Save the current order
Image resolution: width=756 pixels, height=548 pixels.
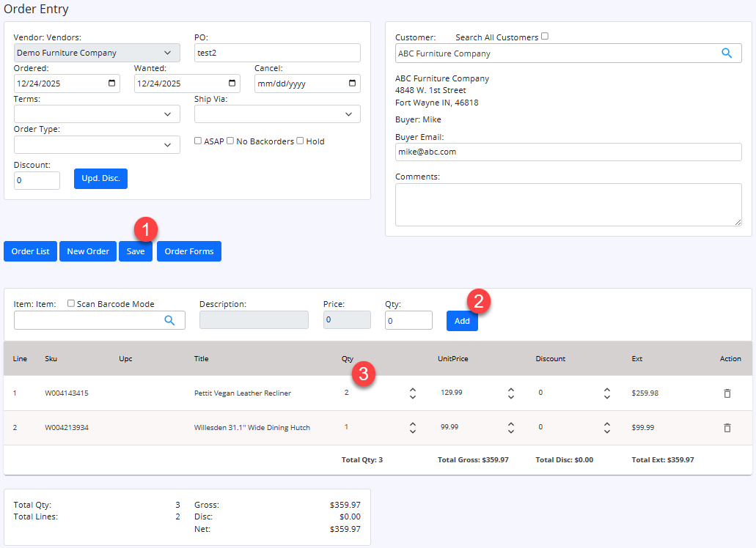(136, 251)
